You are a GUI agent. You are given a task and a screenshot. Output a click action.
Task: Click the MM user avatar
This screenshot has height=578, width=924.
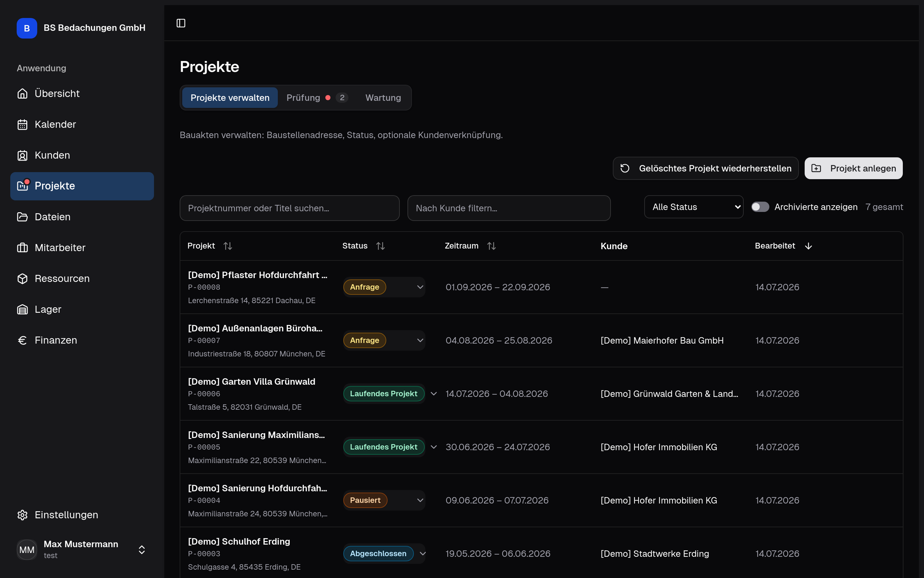pyautogui.click(x=27, y=550)
